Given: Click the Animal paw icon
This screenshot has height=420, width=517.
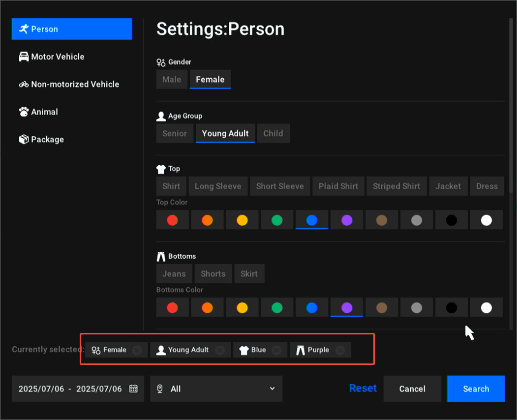Looking at the screenshot, I should 24,112.
